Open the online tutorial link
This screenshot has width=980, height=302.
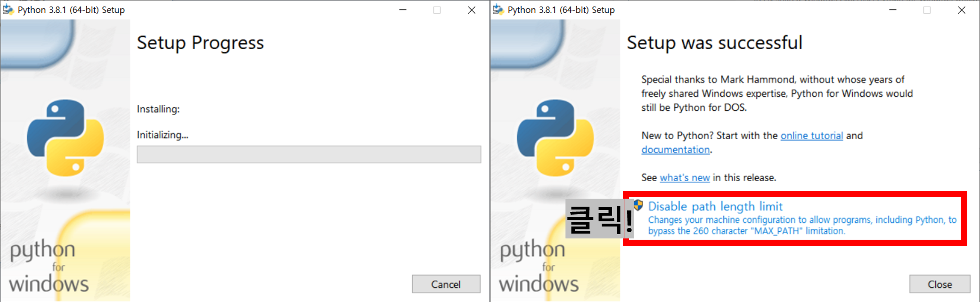tap(811, 136)
